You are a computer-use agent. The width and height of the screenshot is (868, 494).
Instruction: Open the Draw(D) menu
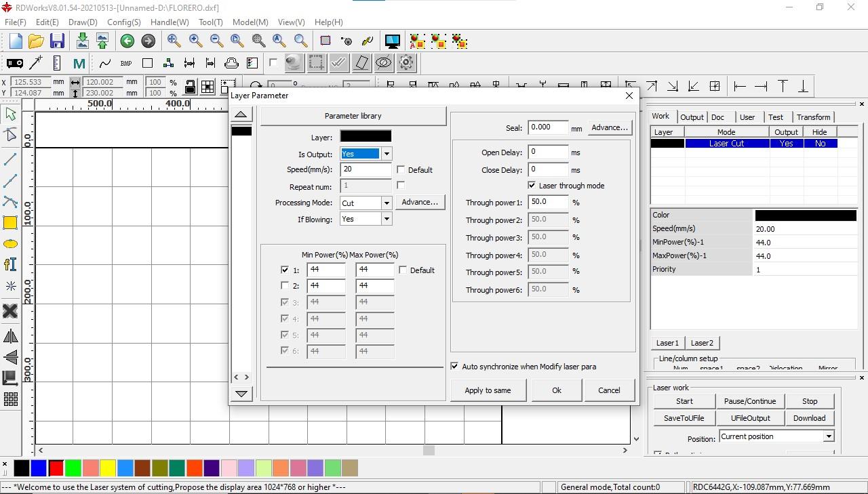pyautogui.click(x=83, y=22)
